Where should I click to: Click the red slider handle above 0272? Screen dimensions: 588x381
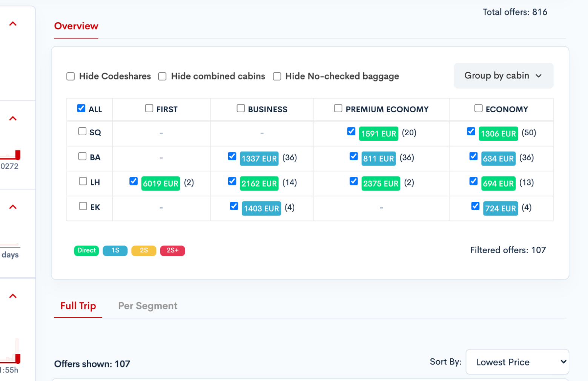point(18,155)
